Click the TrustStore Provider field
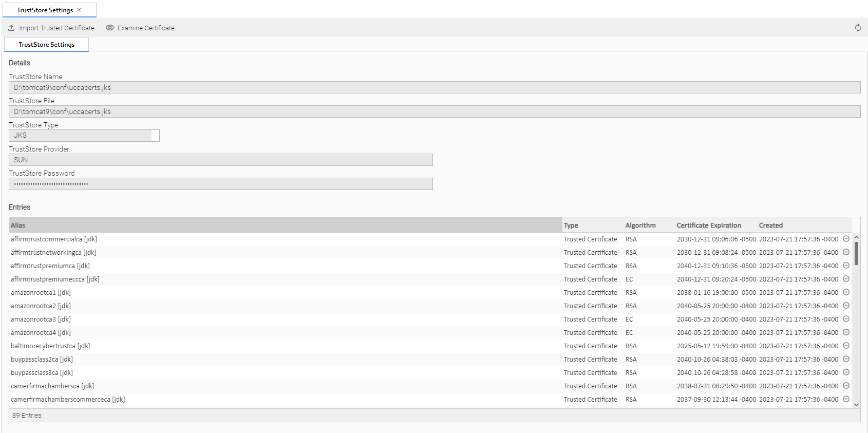 click(220, 160)
